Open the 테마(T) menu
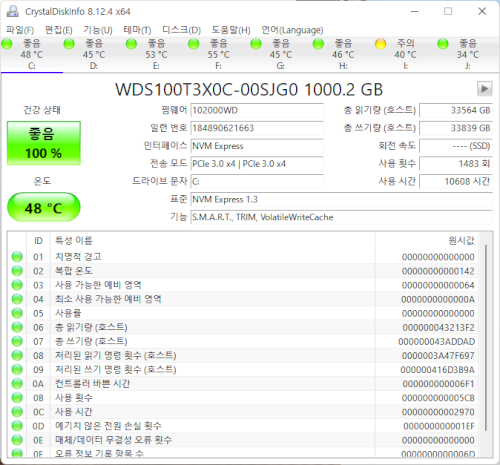This screenshot has height=465, width=500. tap(137, 30)
